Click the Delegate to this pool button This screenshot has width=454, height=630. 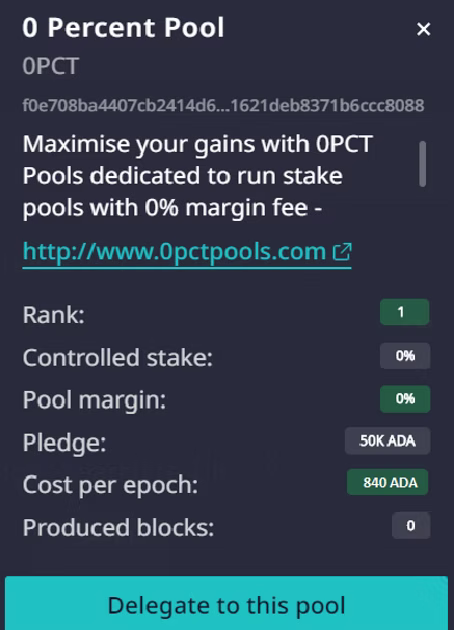tap(227, 603)
